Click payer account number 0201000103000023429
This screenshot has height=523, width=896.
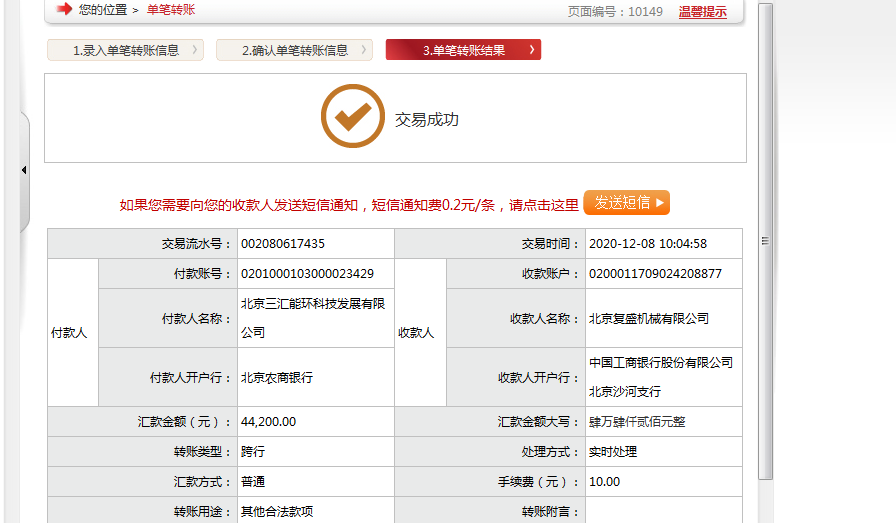(x=307, y=274)
